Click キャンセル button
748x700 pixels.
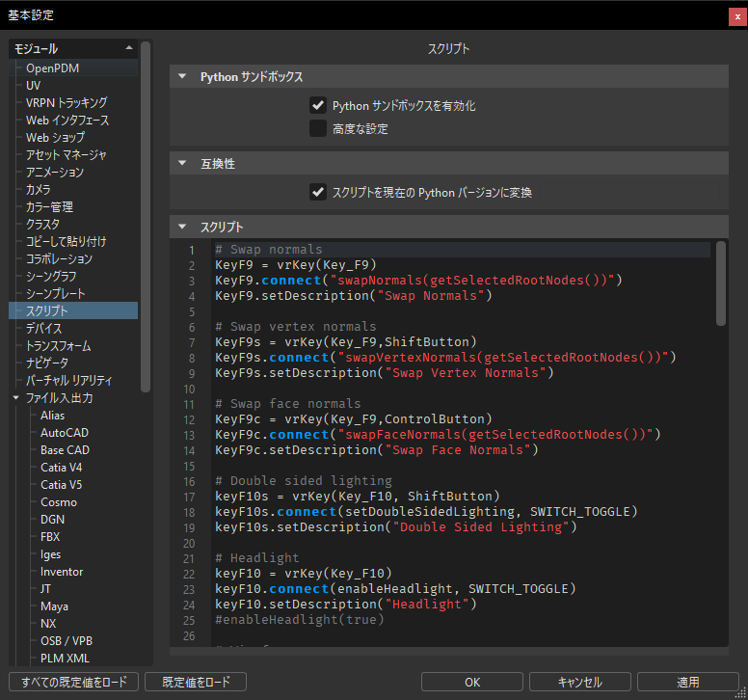pos(580,682)
